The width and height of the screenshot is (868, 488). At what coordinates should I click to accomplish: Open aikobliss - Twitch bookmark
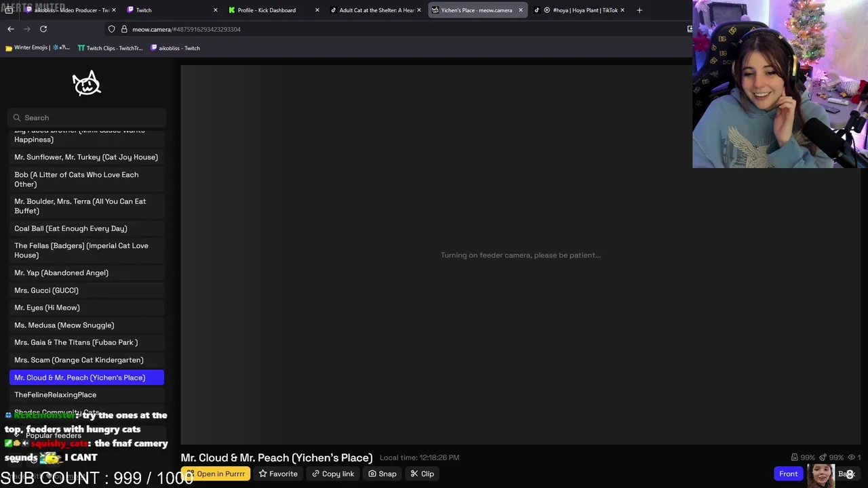175,48
